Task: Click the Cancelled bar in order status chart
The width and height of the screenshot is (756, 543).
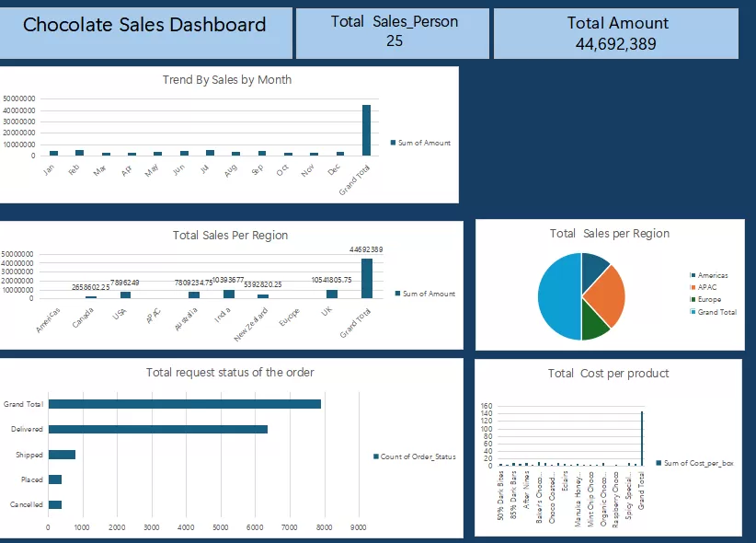Action: tap(55, 504)
